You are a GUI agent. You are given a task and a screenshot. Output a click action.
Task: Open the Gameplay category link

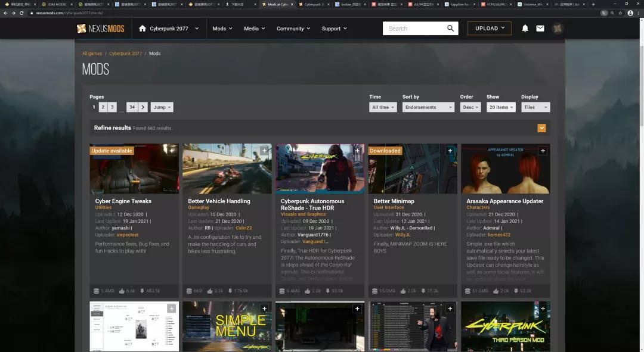point(199,208)
